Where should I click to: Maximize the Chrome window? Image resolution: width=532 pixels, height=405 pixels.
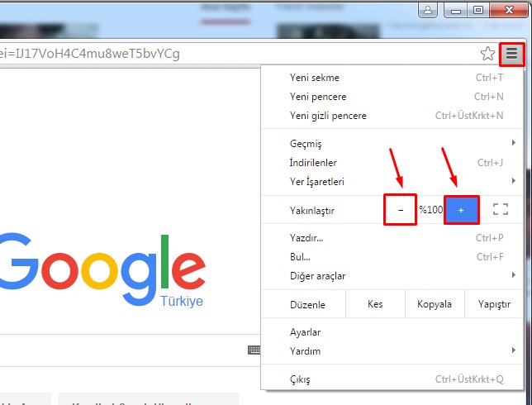pos(477,11)
